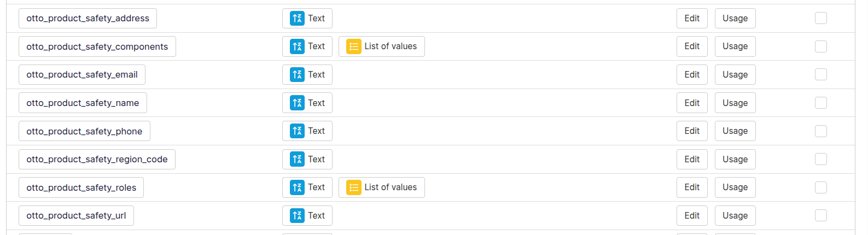Open the otto_product_safety_address attribute name
This screenshot has width=868, height=235.
coord(88,18)
